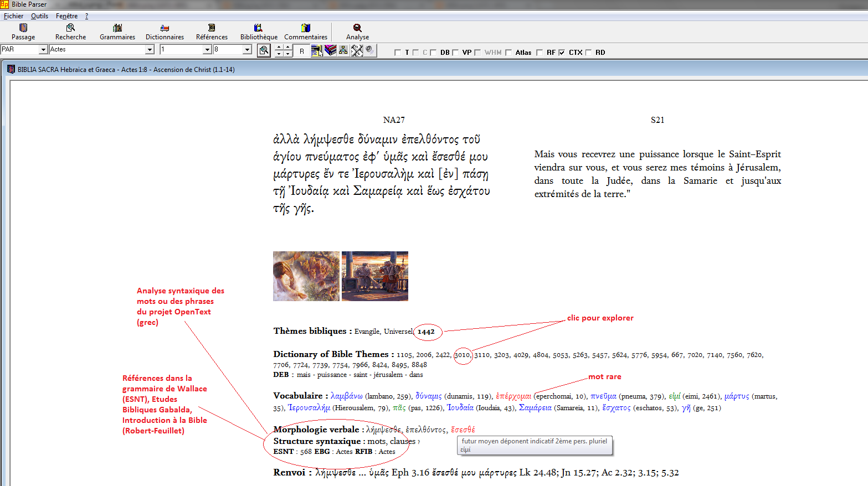868x486 pixels.
Task: Click the magnifier lookup button beside verse box
Action: tap(264, 50)
